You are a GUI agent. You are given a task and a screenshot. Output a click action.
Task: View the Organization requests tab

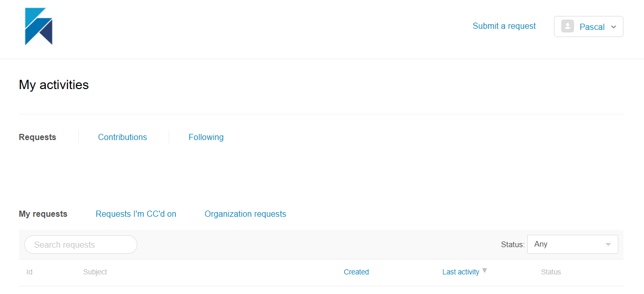click(x=245, y=214)
